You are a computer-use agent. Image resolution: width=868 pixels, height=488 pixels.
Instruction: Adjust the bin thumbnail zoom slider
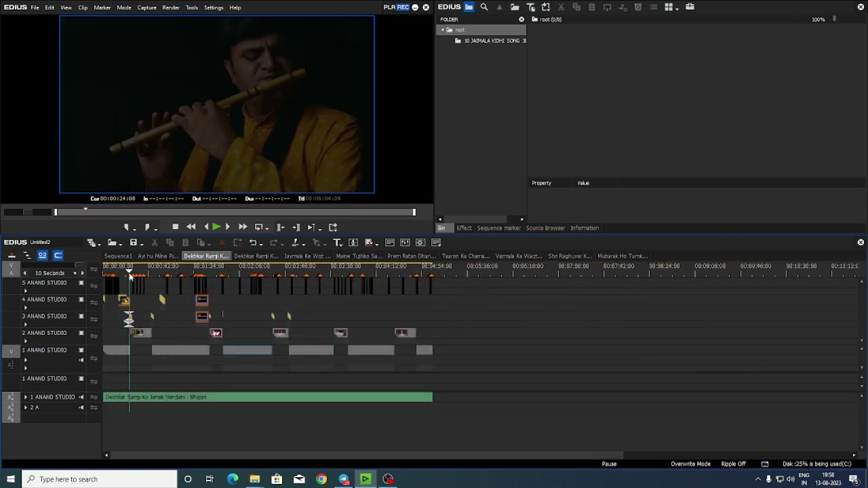[x=834, y=20]
